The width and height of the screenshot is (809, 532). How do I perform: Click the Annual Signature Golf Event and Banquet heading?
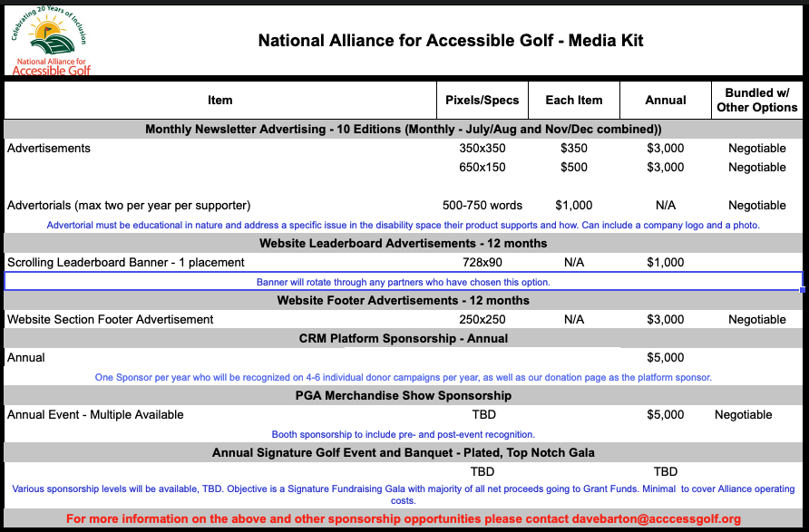(404, 452)
